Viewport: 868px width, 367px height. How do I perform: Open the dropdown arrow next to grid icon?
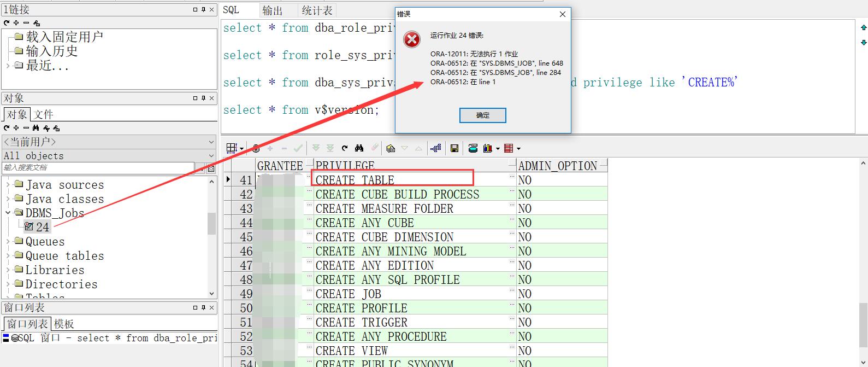click(241, 149)
